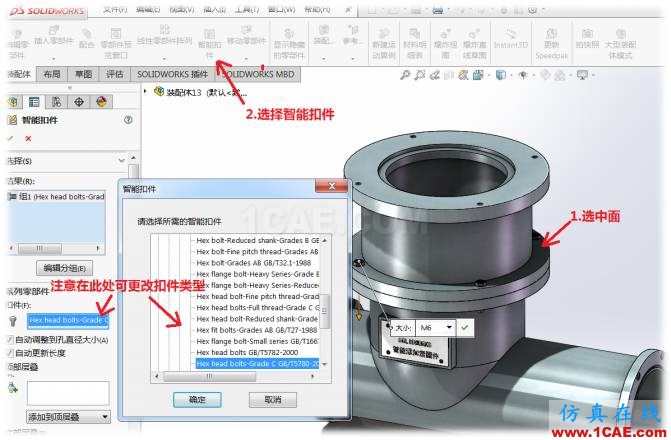
Task: Switch to the 评估 tab
Action: click(115, 74)
